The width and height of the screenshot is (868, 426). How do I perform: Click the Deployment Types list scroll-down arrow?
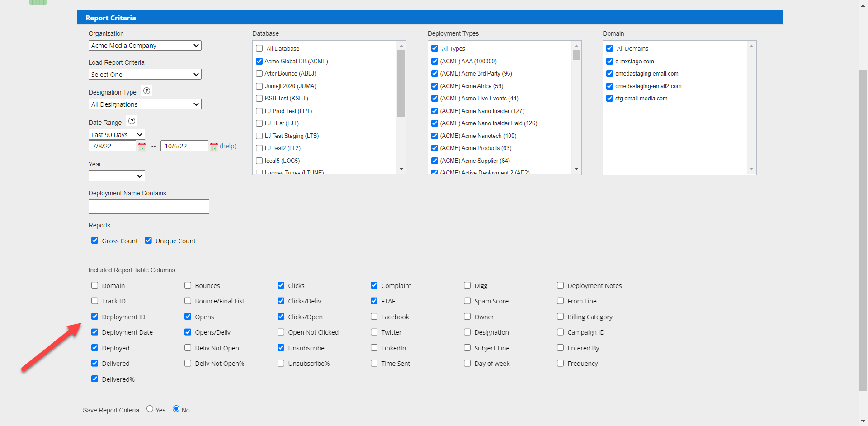pyautogui.click(x=576, y=169)
